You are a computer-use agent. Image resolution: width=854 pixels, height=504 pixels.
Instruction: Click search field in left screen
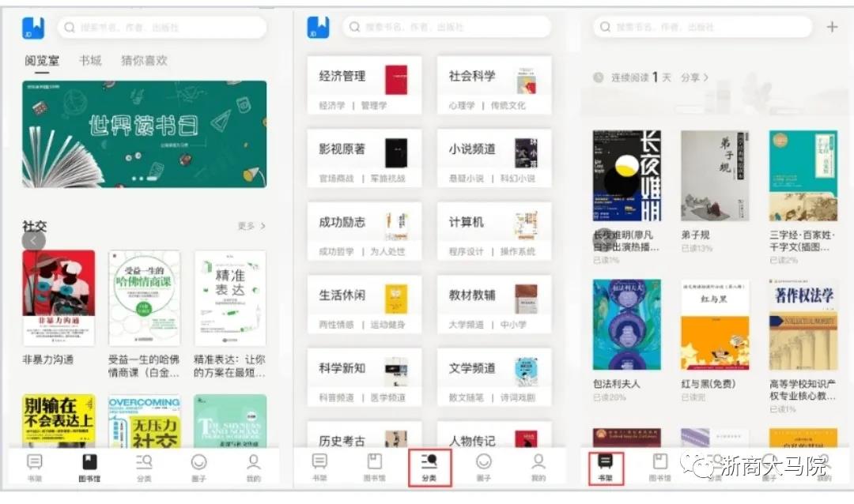[x=162, y=27]
